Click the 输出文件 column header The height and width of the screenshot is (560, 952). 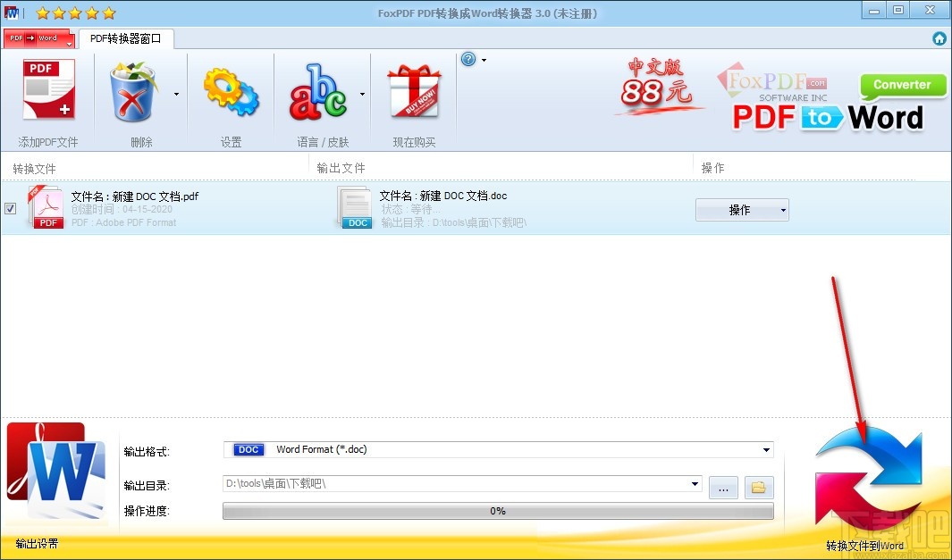tap(341, 168)
